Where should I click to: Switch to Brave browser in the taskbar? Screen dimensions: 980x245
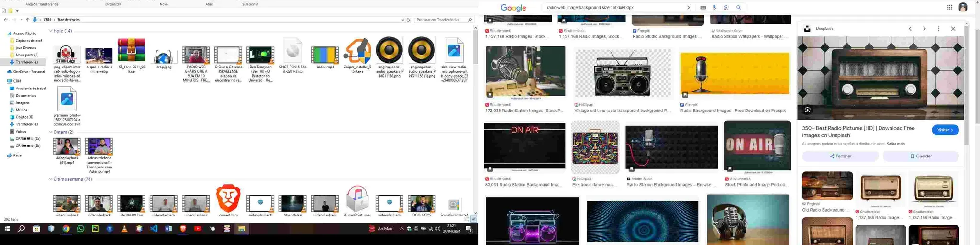(183, 229)
